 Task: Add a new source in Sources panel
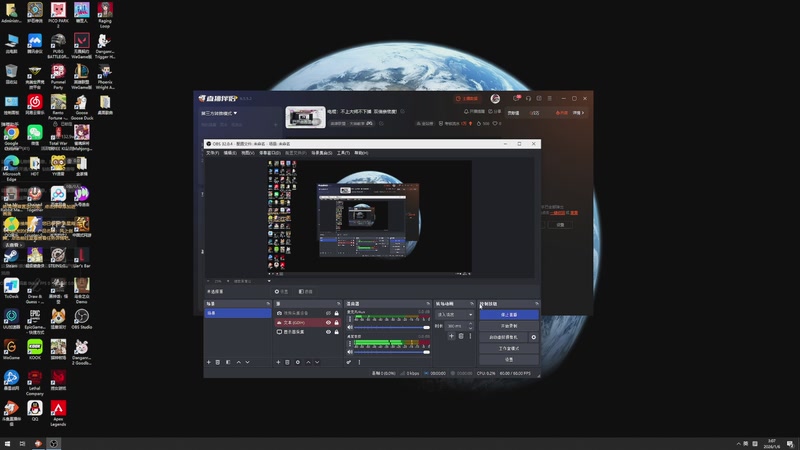(x=278, y=362)
